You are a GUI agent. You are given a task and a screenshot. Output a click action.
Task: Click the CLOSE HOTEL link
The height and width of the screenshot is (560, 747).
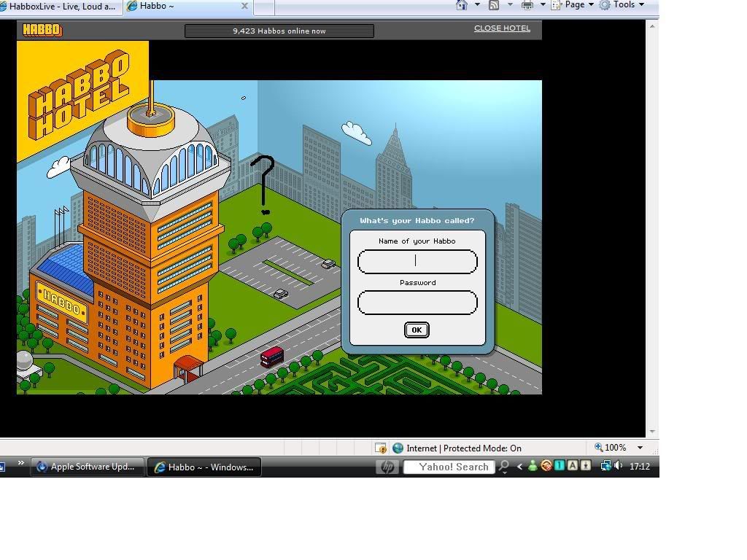click(x=502, y=28)
